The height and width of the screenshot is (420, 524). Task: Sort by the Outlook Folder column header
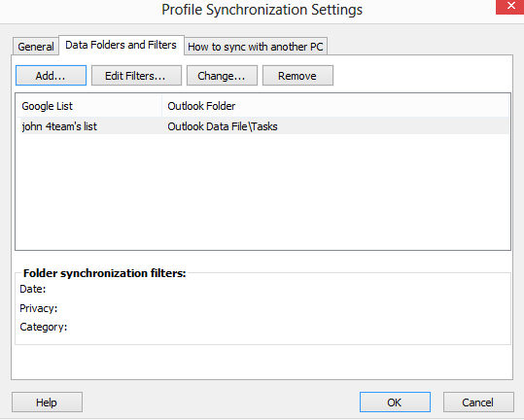point(335,106)
